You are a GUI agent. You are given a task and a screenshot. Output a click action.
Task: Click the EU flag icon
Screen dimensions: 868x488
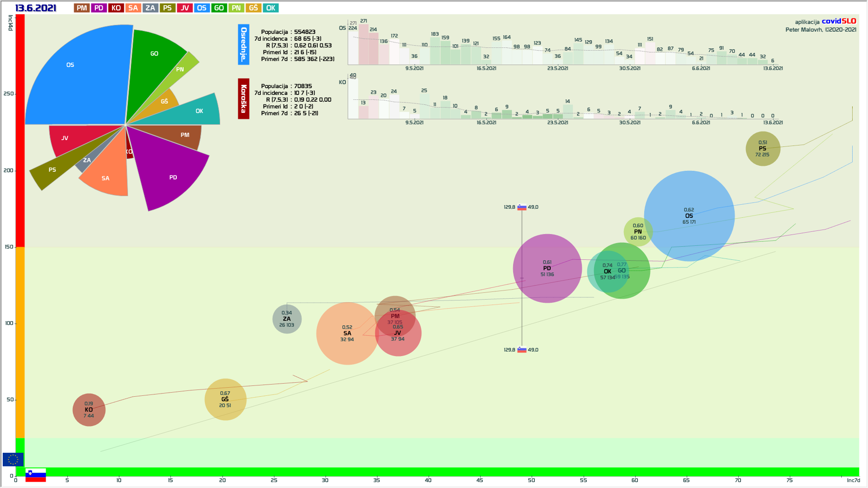pyautogui.click(x=13, y=460)
